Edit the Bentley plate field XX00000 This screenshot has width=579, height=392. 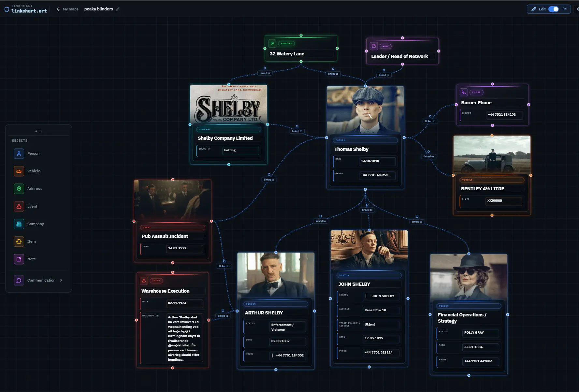tap(504, 201)
